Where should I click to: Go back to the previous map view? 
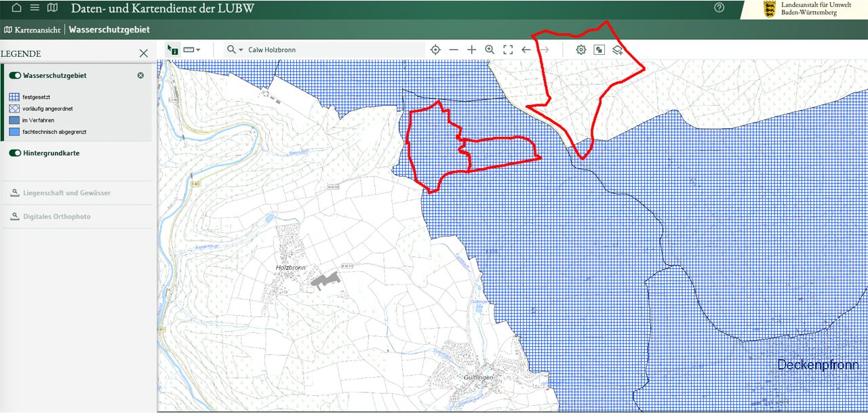coord(526,49)
